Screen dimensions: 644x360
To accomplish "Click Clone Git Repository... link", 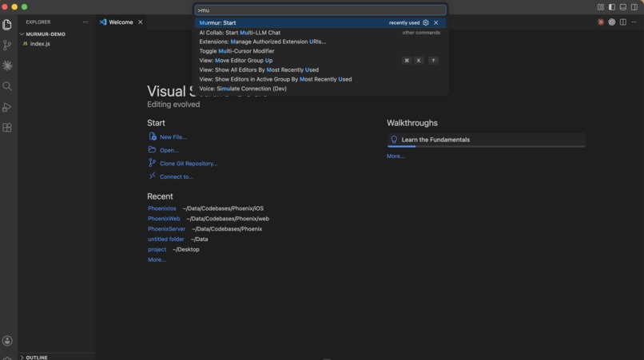I will click(x=189, y=164).
